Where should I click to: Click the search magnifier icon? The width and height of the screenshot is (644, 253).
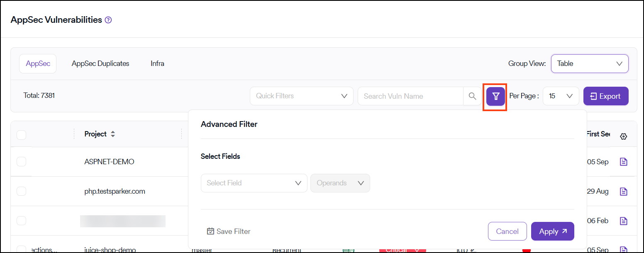pos(472,96)
